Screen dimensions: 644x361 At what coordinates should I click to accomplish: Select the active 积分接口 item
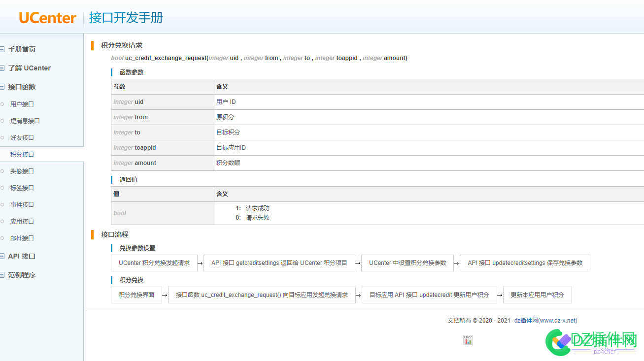coord(22,155)
